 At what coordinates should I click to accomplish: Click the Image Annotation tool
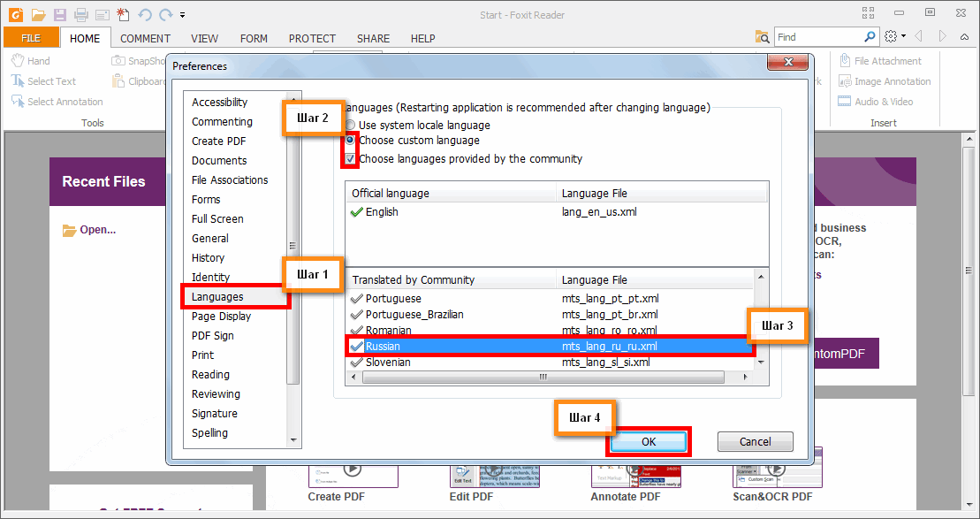pyautogui.click(x=885, y=81)
